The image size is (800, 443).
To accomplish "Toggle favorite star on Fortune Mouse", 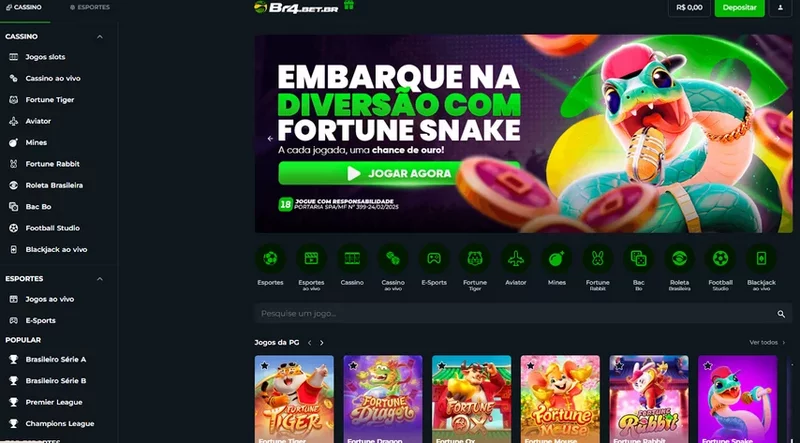I will 530,365.
